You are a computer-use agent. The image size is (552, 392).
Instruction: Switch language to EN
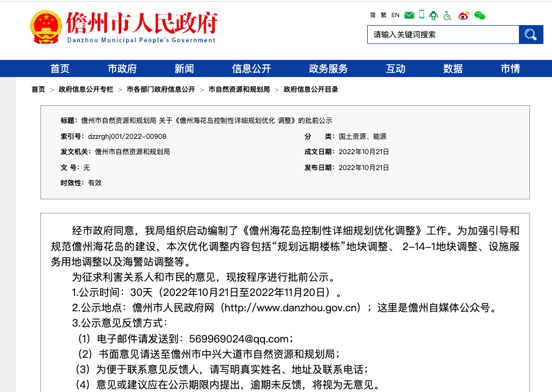[395, 15]
